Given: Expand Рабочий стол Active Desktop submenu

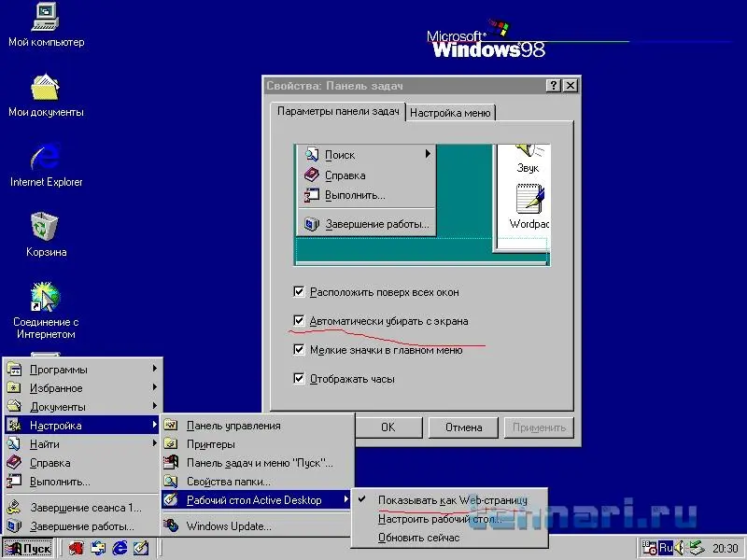Looking at the screenshot, I should click(258, 500).
